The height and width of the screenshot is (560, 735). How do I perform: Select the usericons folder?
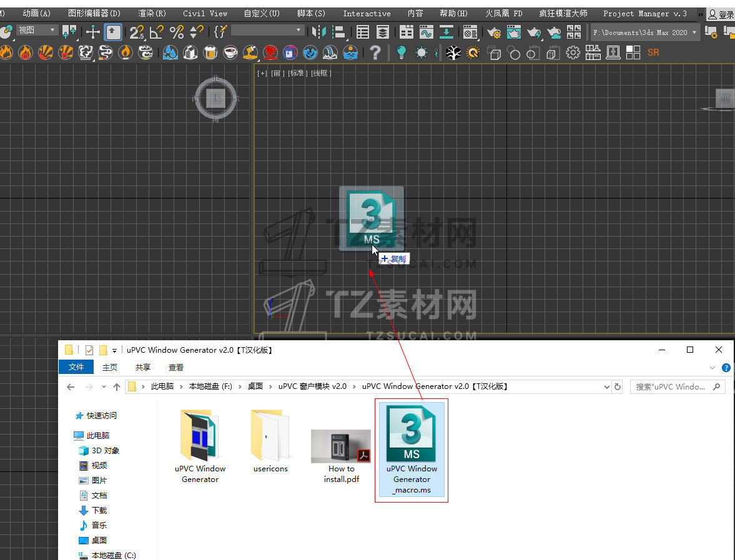point(270,441)
